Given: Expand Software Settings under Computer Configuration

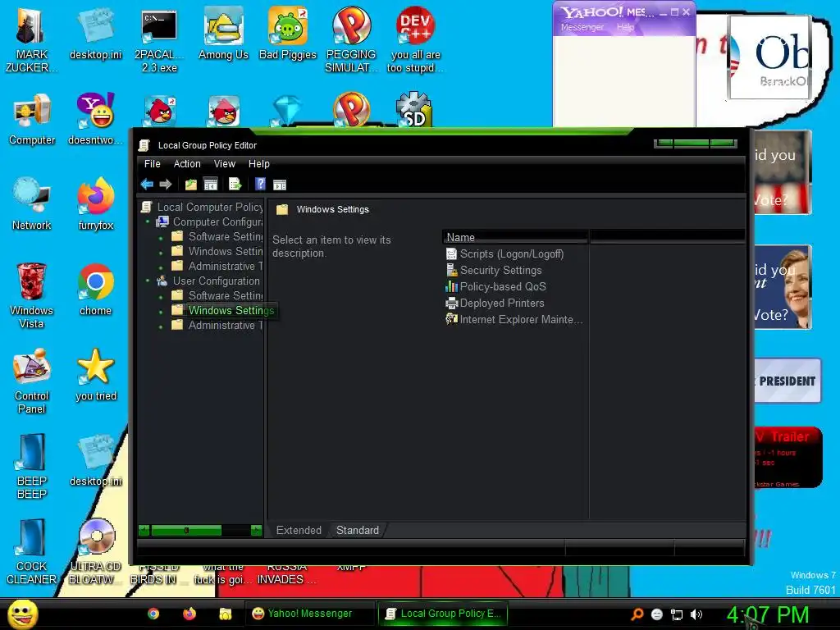Looking at the screenshot, I should pyautogui.click(x=162, y=237).
